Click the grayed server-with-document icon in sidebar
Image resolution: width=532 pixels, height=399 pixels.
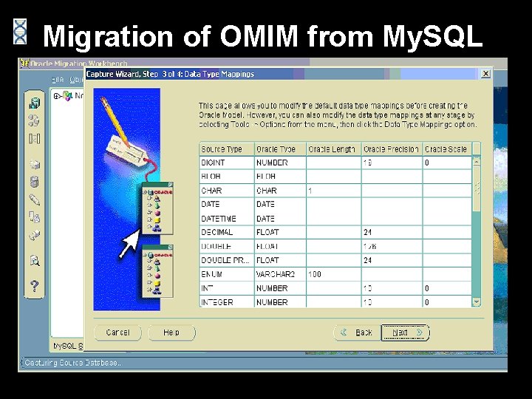[34, 216]
